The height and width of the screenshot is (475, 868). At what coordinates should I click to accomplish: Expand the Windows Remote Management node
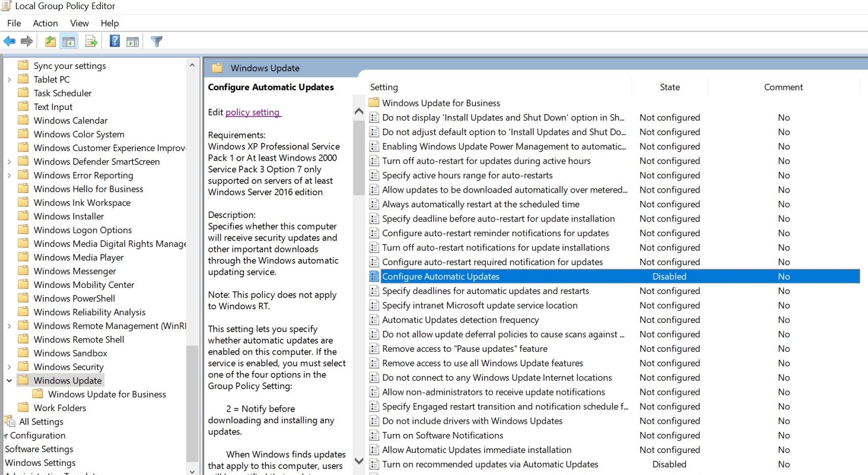pyautogui.click(x=9, y=326)
